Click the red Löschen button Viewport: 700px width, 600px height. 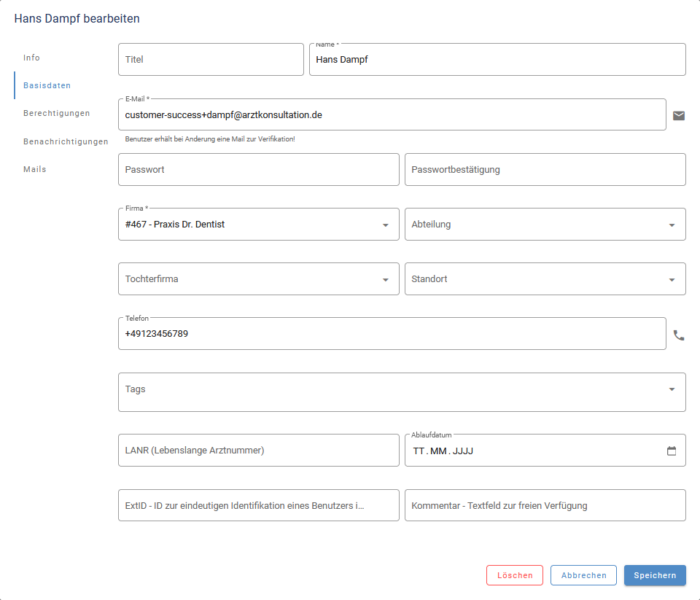(515, 575)
